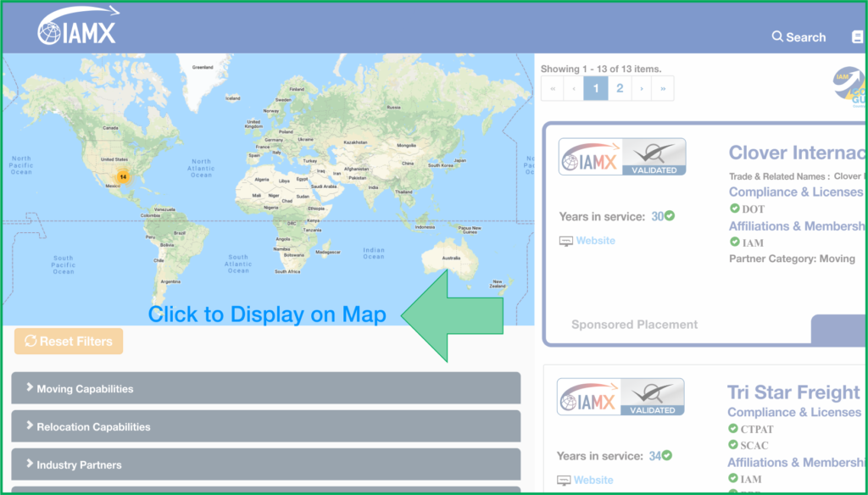
Task: Open the Clover listing Website link
Action: (596, 241)
